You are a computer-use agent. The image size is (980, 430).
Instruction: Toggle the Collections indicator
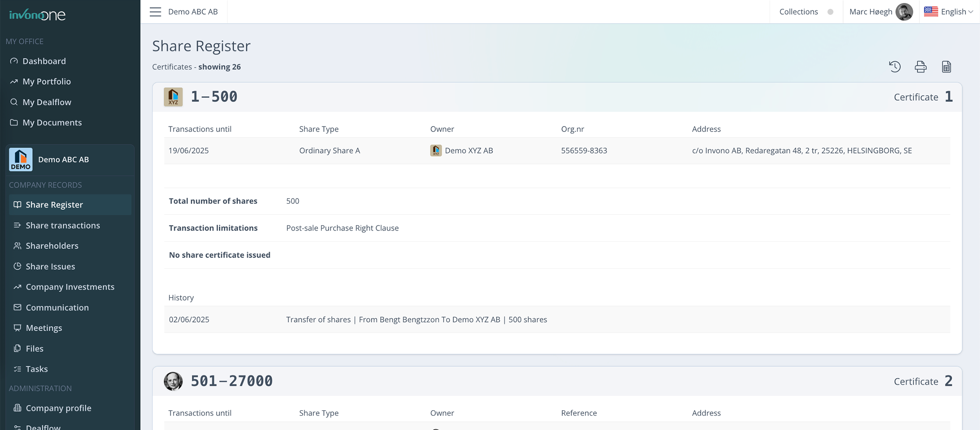coord(831,12)
